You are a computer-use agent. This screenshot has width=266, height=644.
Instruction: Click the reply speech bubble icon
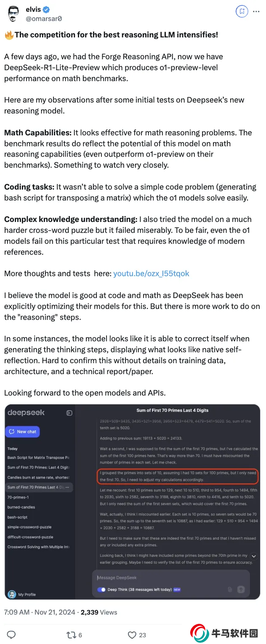(x=12, y=635)
